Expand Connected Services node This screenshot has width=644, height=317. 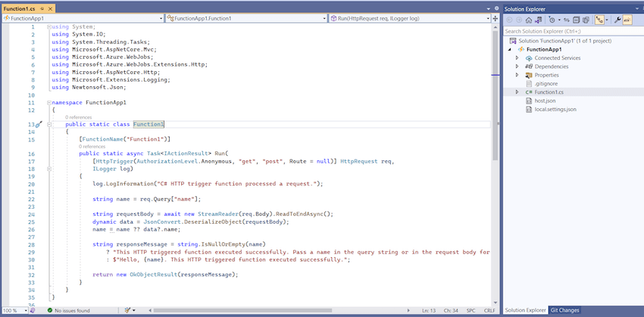(x=517, y=57)
